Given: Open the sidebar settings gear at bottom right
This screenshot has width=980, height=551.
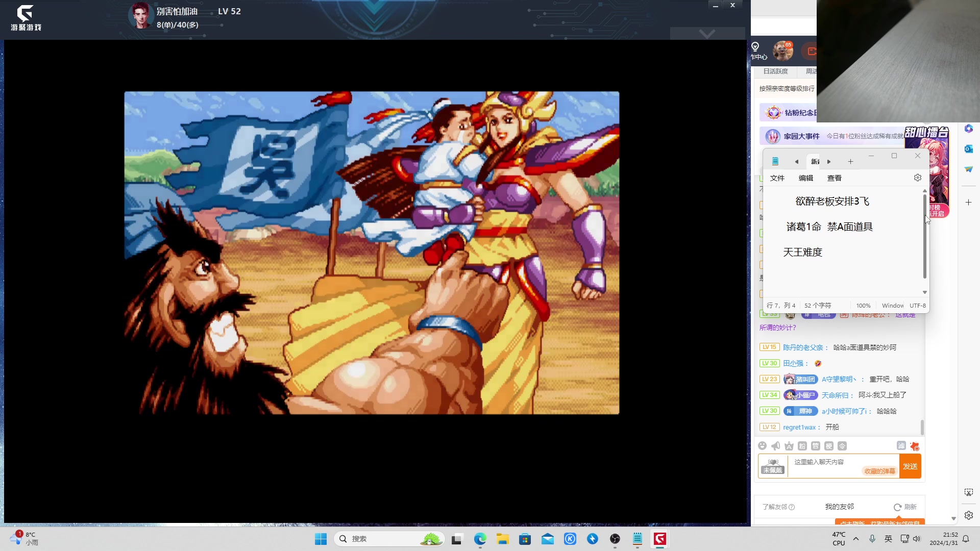Looking at the screenshot, I should tap(969, 515).
